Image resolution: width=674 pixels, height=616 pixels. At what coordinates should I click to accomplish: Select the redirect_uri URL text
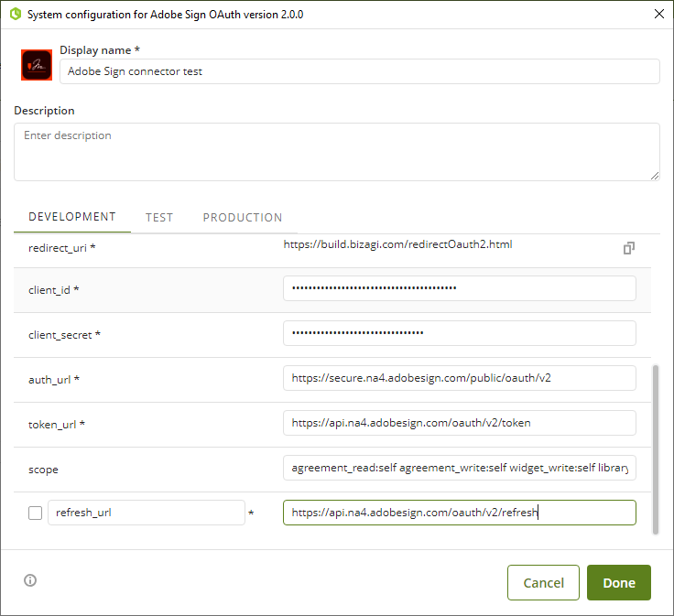click(397, 244)
